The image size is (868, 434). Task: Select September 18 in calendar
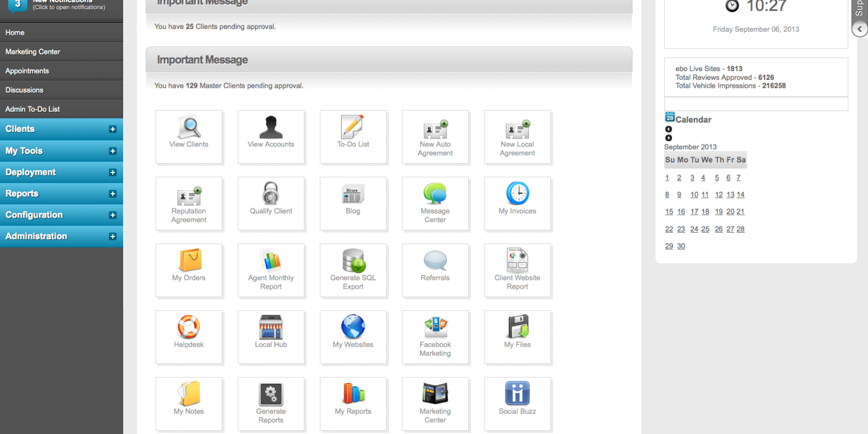point(705,212)
